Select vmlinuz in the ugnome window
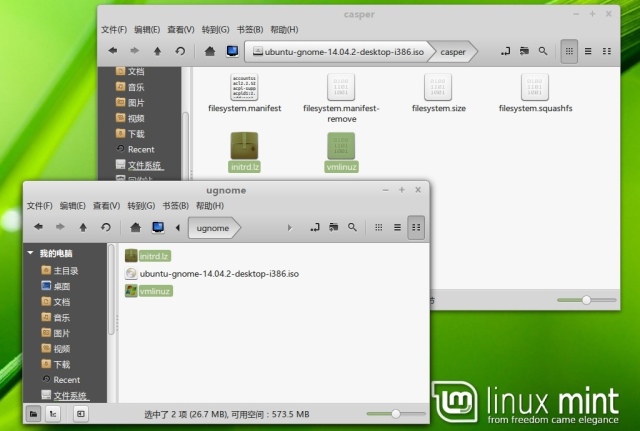The height and width of the screenshot is (431, 640). click(149, 291)
